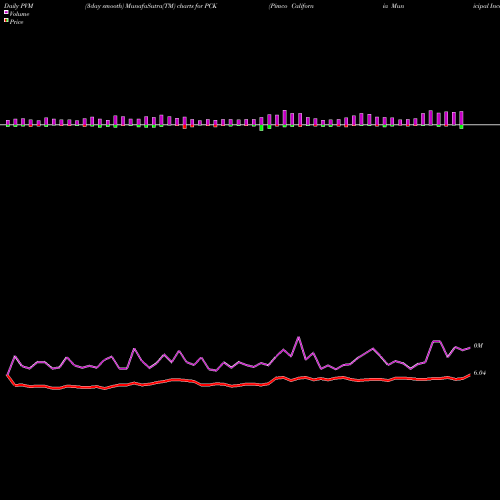Screen dimensions: 500x500
Task: Click the 'Pimco Californ' title text
Action: coord(291,6)
